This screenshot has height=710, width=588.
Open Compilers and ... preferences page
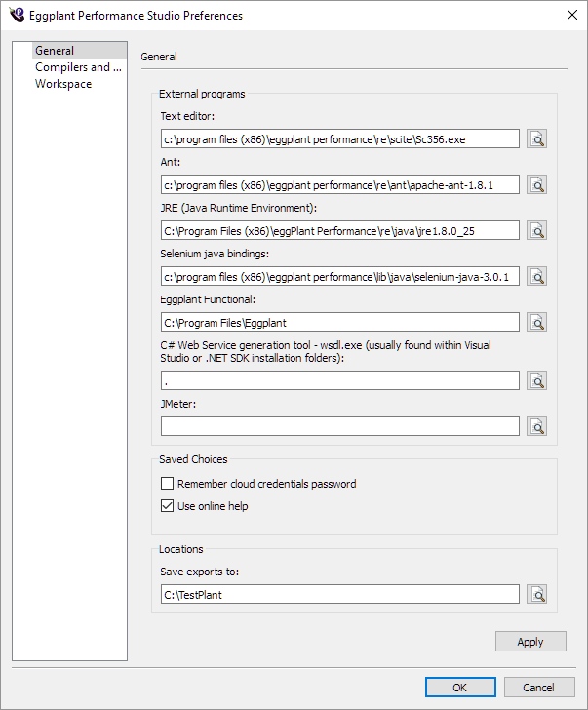tap(78, 67)
